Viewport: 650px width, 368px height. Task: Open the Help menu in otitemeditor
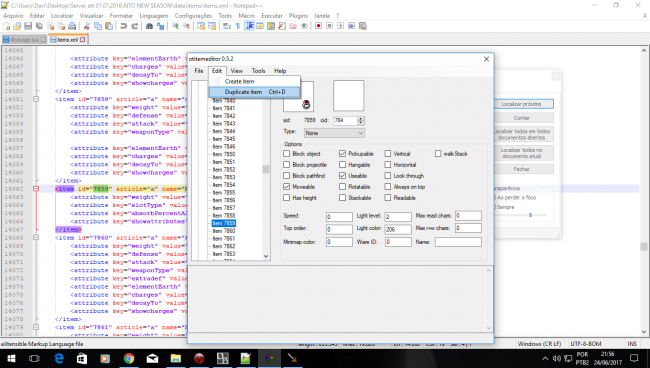point(280,71)
